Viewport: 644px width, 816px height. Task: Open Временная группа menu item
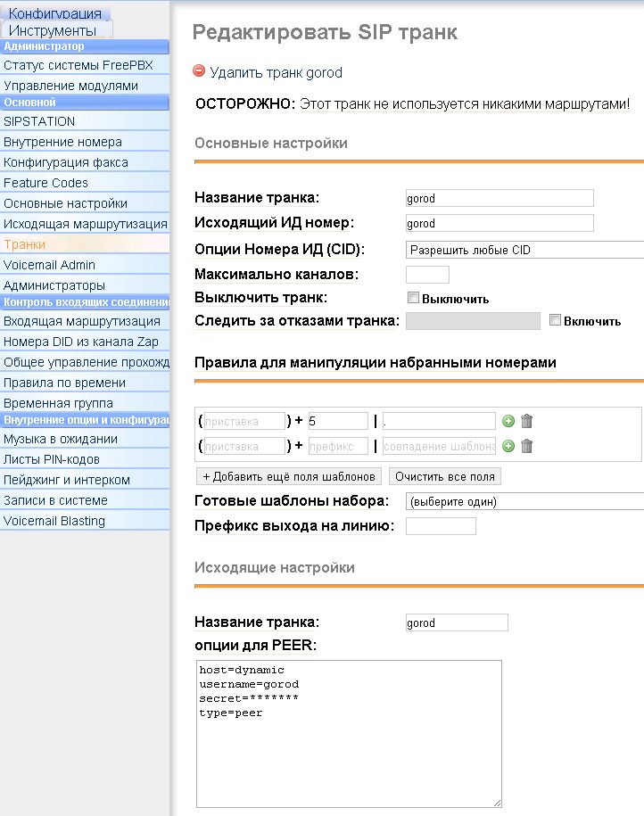85,403
